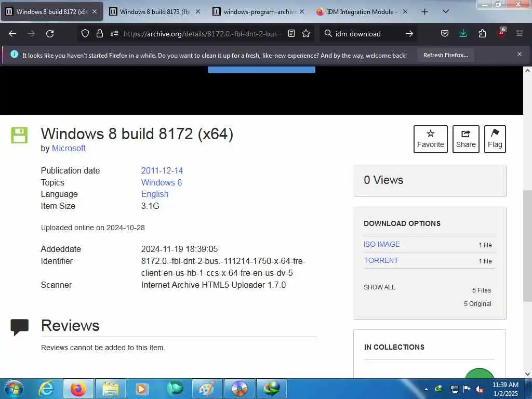The image size is (532, 399).
Task: Share this archive item
Action: [x=466, y=139]
